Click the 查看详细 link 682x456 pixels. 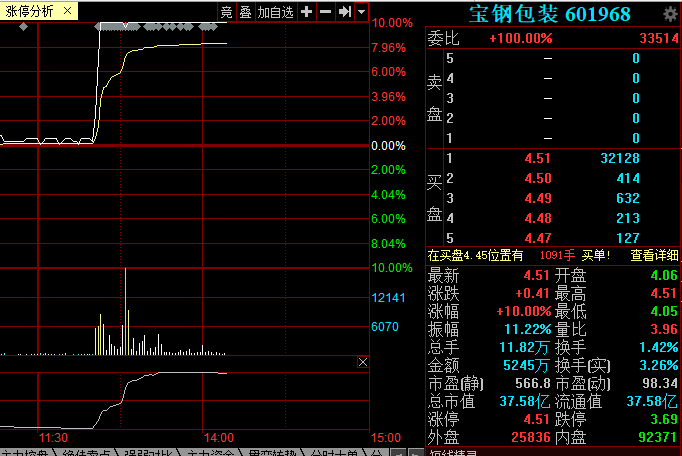click(654, 255)
